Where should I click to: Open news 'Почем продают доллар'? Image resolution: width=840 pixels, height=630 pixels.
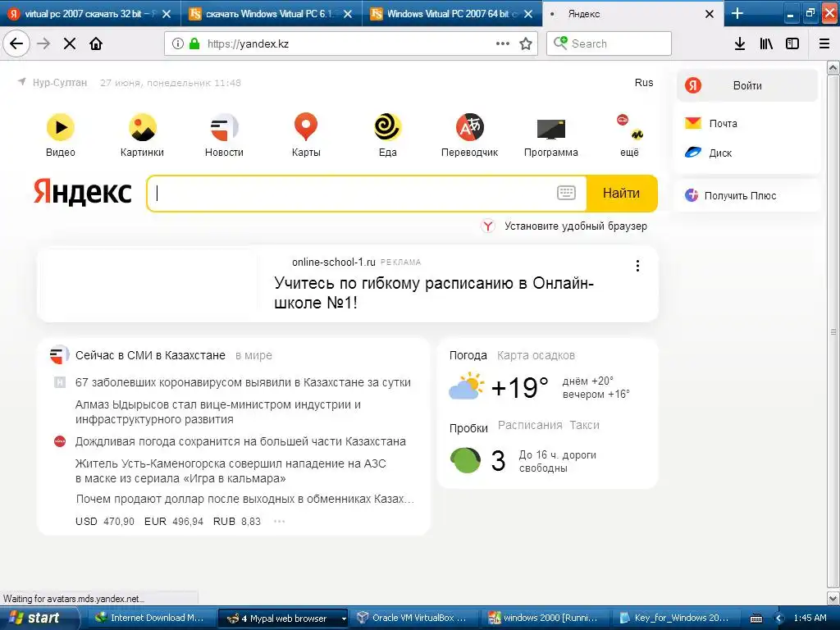[244, 500]
